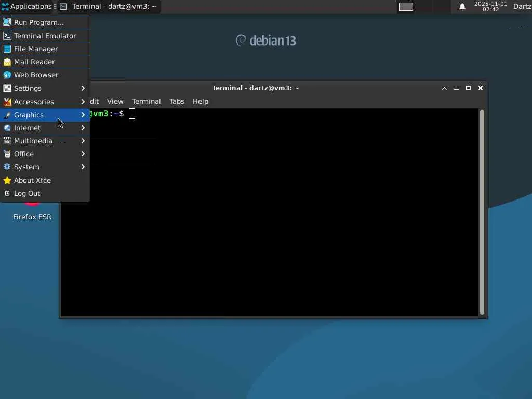Click the Web Browser globe icon

[x=7, y=75]
